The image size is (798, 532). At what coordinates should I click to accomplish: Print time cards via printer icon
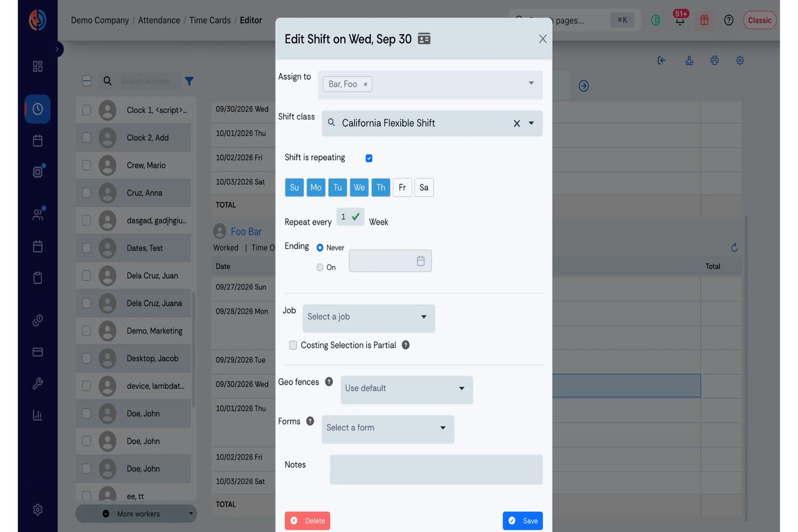[714, 61]
